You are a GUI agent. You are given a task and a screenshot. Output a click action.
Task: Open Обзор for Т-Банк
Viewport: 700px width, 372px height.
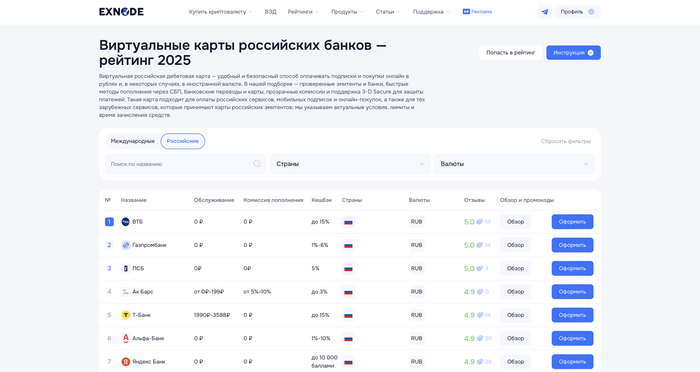(515, 315)
